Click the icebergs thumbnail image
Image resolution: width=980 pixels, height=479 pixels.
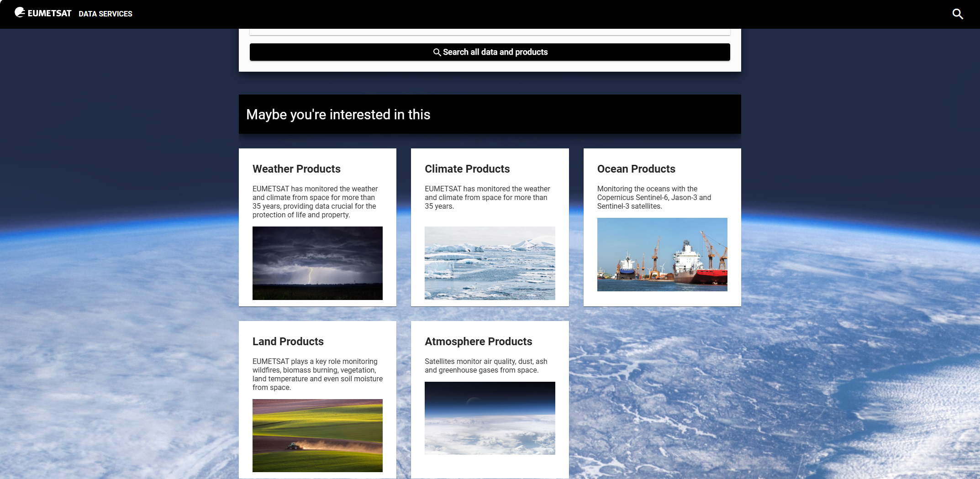pos(490,263)
